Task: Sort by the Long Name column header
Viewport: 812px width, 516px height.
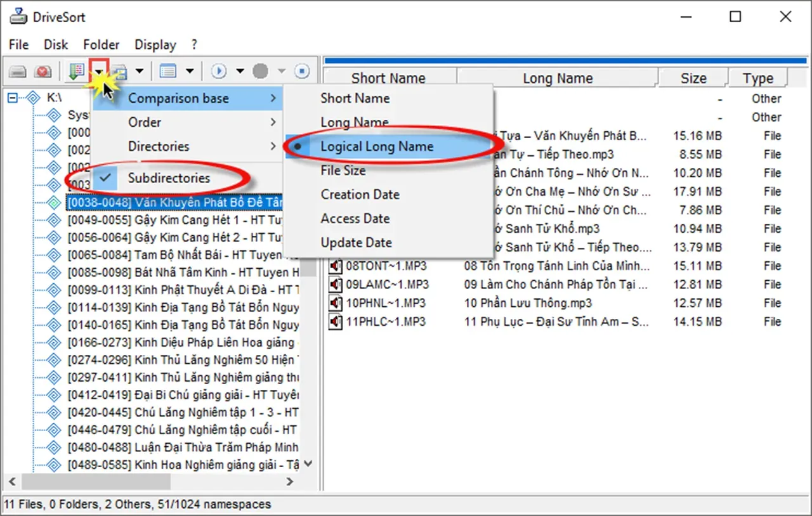Action: pyautogui.click(x=558, y=78)
